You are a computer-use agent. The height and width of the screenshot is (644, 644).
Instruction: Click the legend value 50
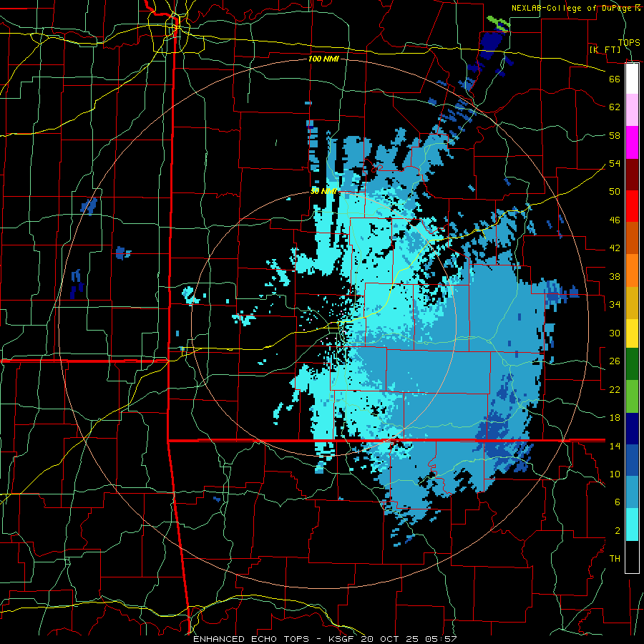tap(615, 191)
